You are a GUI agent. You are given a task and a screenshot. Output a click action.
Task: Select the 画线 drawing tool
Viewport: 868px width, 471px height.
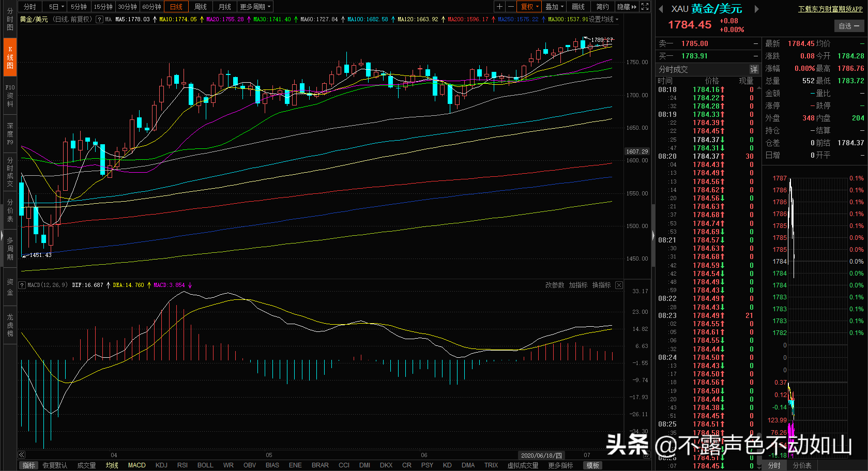click(577, 6)
